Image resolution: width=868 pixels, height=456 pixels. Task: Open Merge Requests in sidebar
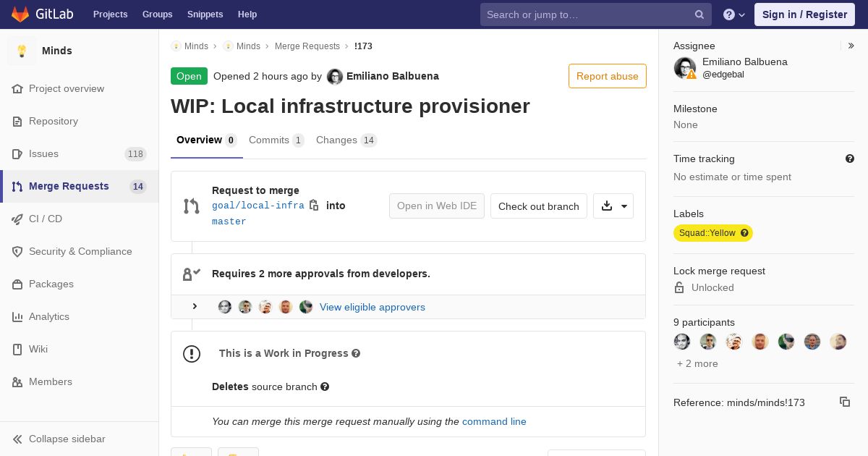[x=80, y=186]
